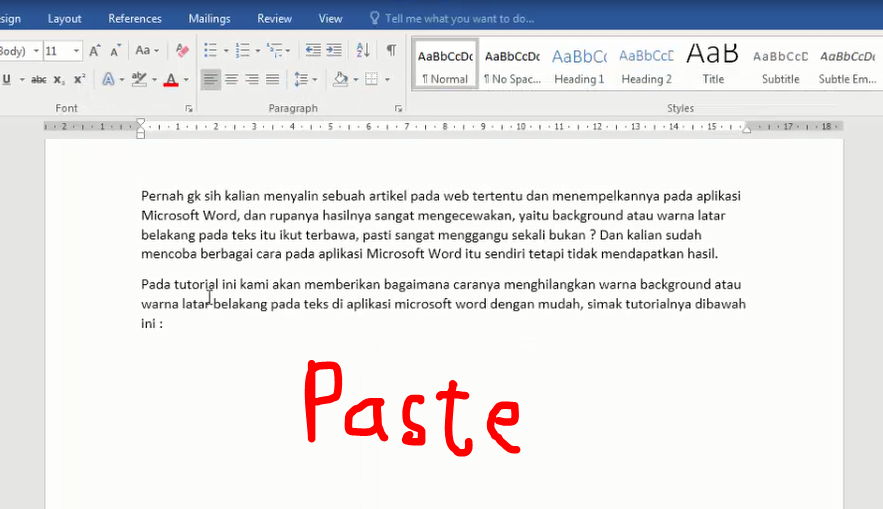Apply paragraph borders
Viewport: 883px width, 509px height.
371,79
